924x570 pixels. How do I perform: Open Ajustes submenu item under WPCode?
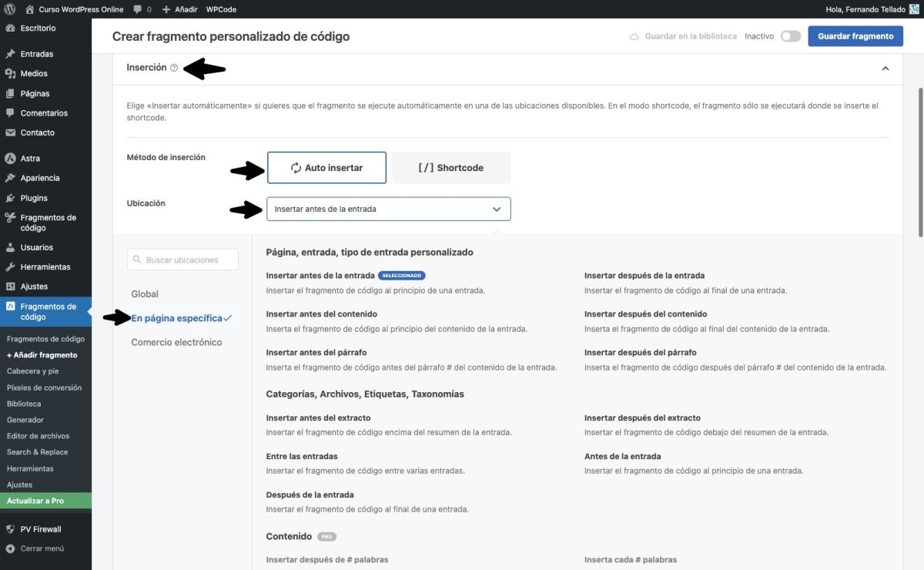tap(19, 484)
